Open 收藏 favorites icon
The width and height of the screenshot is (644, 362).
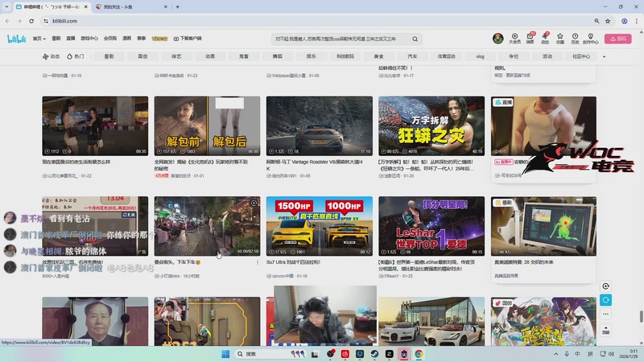[x=559, y=39]
